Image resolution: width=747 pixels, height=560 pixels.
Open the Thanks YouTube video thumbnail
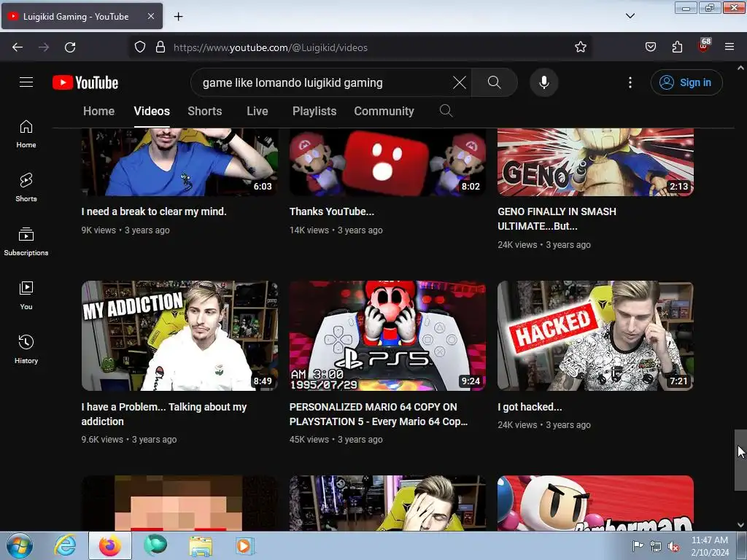tap(388, 162)
